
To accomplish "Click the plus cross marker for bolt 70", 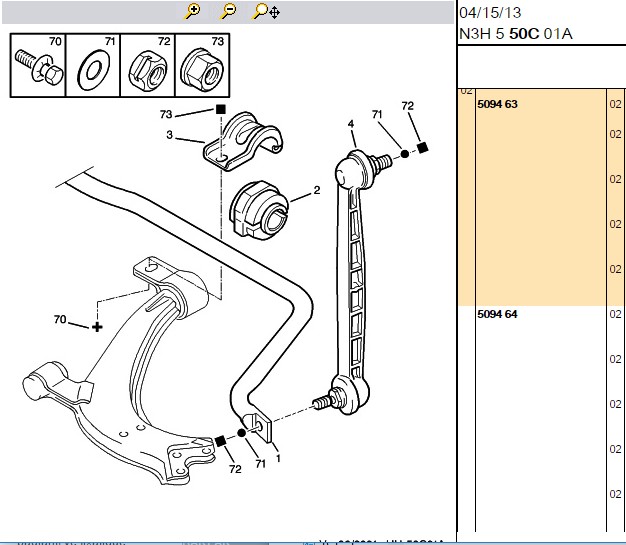I will (x=97, y=327).
